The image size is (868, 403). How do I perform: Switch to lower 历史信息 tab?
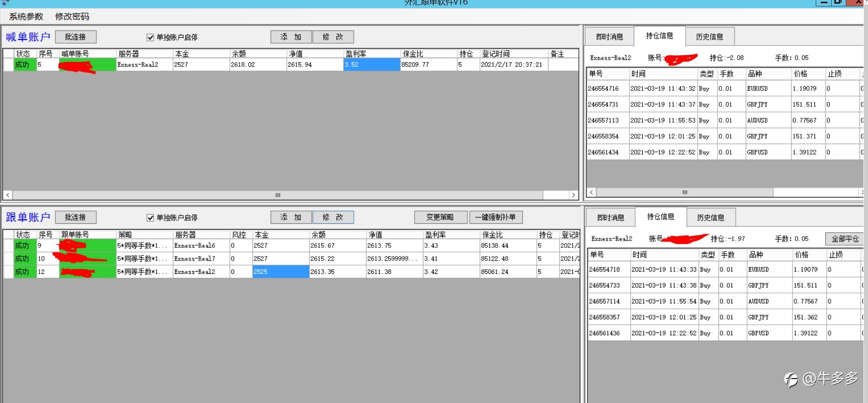pyautogui.click(x=710, y=218)
